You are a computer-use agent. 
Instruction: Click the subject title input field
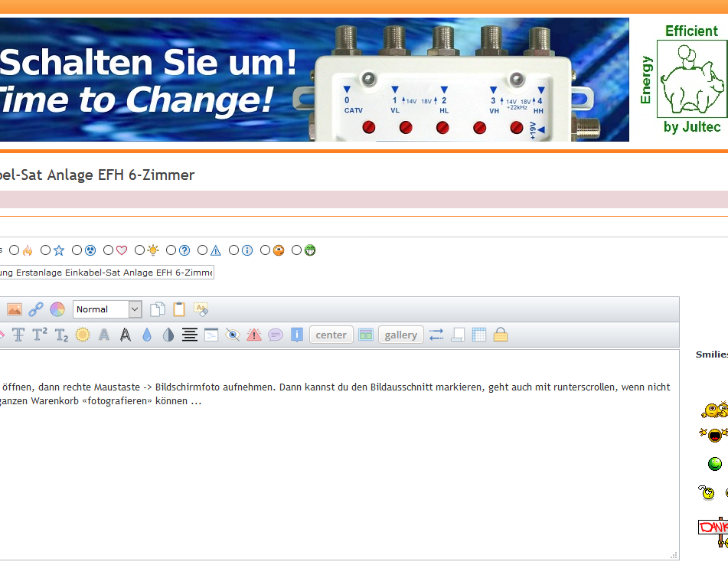click(x=107, y=273)
